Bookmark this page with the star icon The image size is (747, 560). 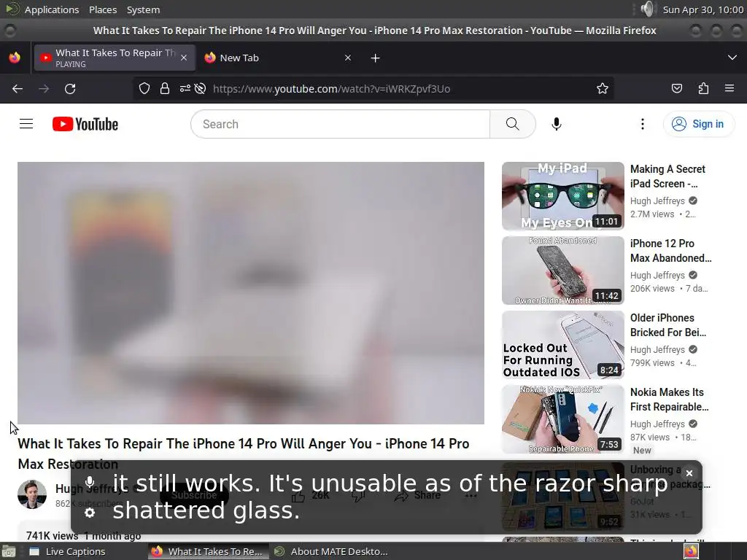[602, 88]
